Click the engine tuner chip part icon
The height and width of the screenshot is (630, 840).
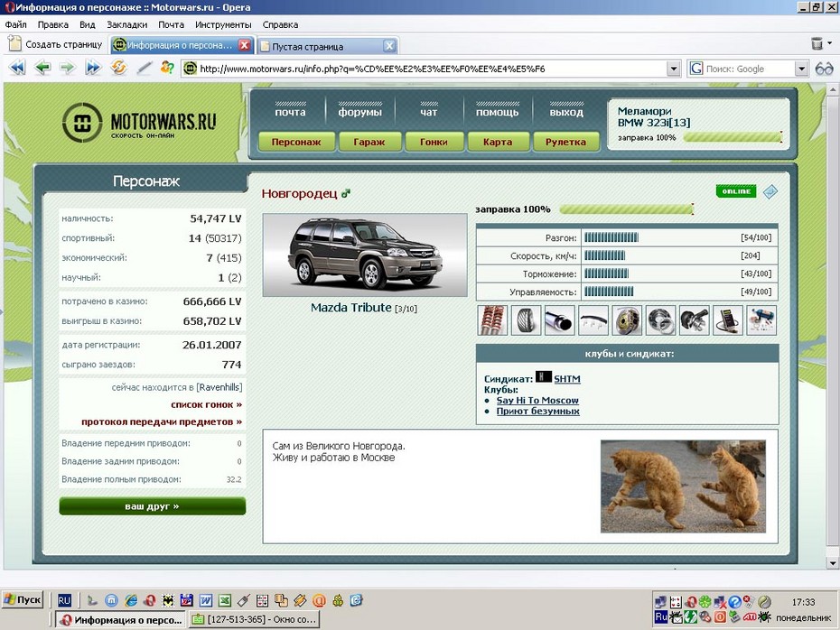[x=728, y=320]
